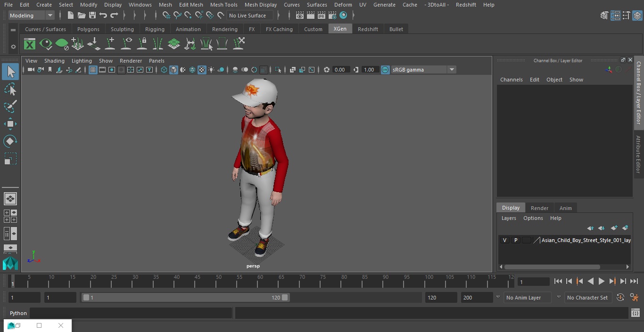Switch to the Render layer tab
The image size is (644, 332).
tap(539, 208)
